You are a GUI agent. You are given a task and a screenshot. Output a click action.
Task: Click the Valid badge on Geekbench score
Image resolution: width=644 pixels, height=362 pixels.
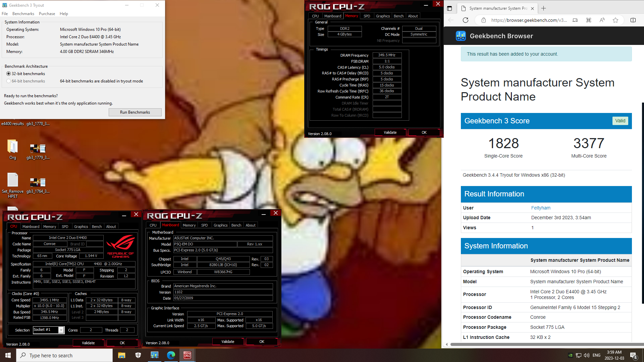pos(620,121)
